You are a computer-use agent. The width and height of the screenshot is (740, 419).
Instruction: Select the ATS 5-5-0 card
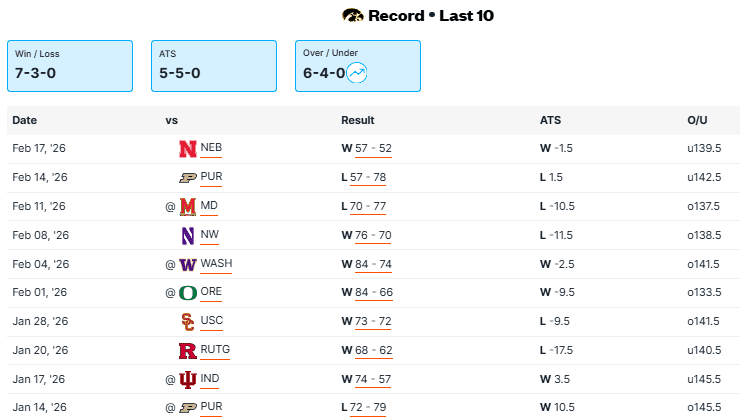214,65
